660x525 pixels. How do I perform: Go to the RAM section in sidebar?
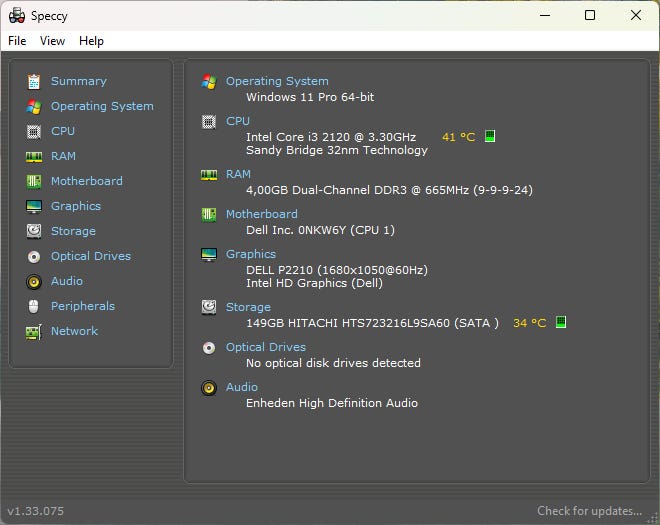(x=63, y=156)
